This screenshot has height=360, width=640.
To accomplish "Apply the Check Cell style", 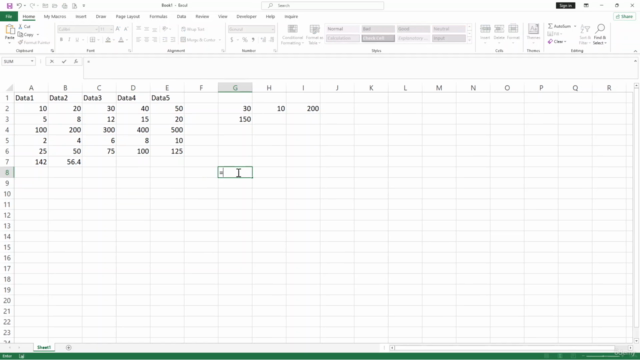I will (x=378, y=38).
